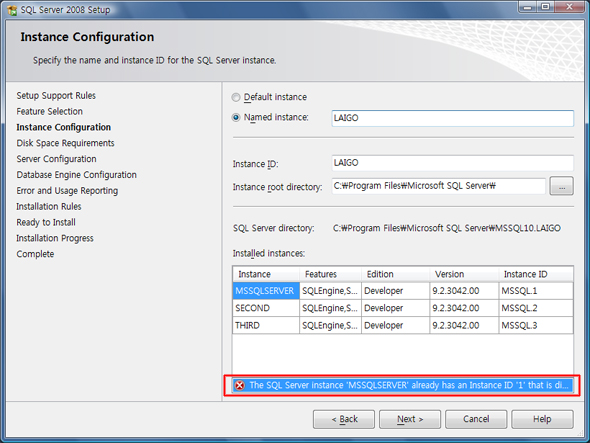
Task: Click the MSSQL.1 instance ID cell
Action: point(536,291)
